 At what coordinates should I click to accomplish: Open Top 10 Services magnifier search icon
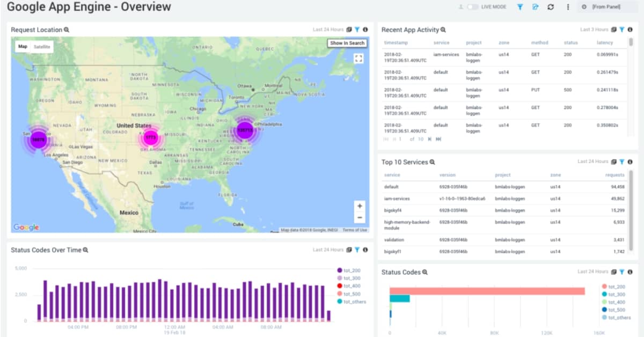(432, 162)
